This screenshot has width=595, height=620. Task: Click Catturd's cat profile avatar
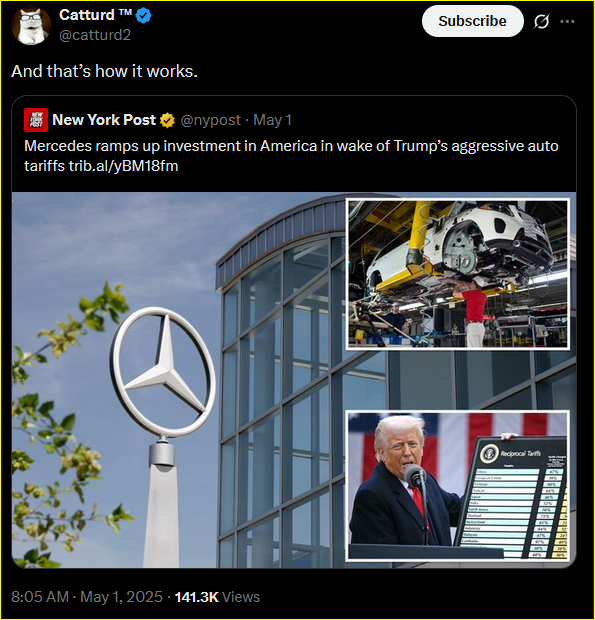click(31, 25)
